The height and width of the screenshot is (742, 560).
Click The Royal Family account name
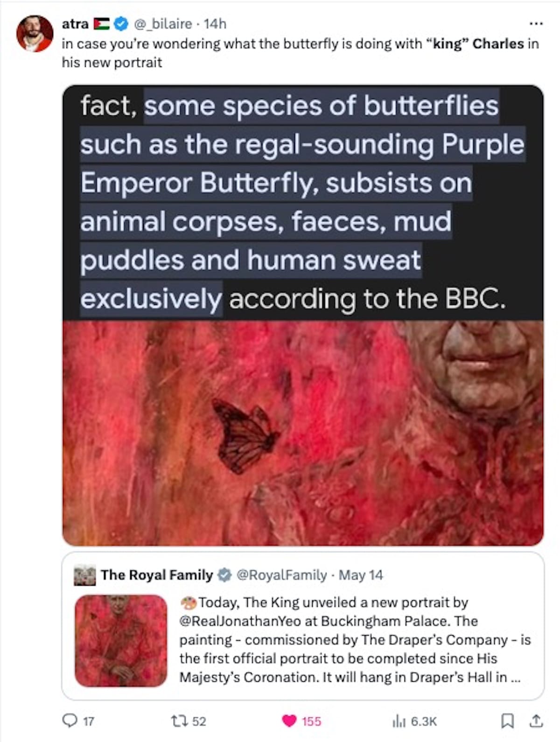(x=157, y=575)
